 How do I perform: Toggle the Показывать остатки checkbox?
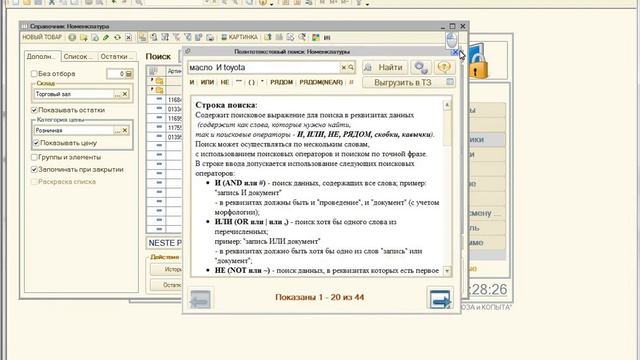tap(34, 110)
